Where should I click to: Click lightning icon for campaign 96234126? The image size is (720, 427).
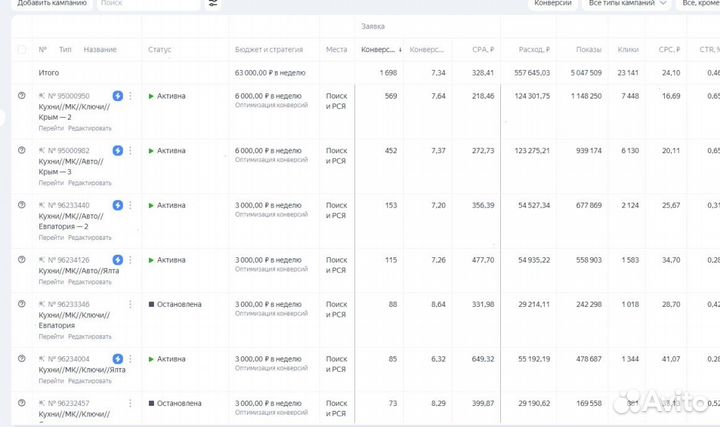tap(118, 259)
